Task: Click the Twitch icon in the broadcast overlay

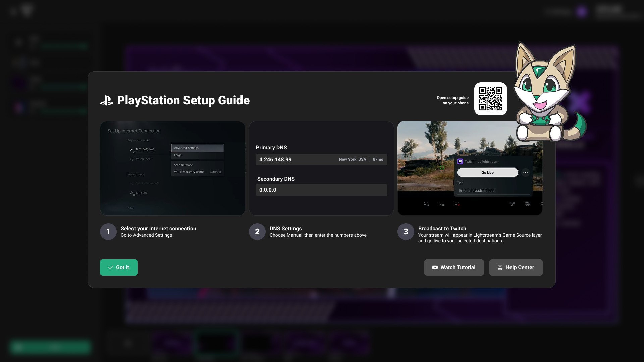Action: (x=460, y=161)
